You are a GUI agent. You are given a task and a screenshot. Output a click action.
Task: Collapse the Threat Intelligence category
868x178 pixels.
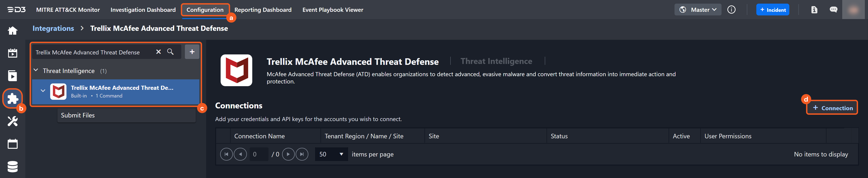[36, 71]
